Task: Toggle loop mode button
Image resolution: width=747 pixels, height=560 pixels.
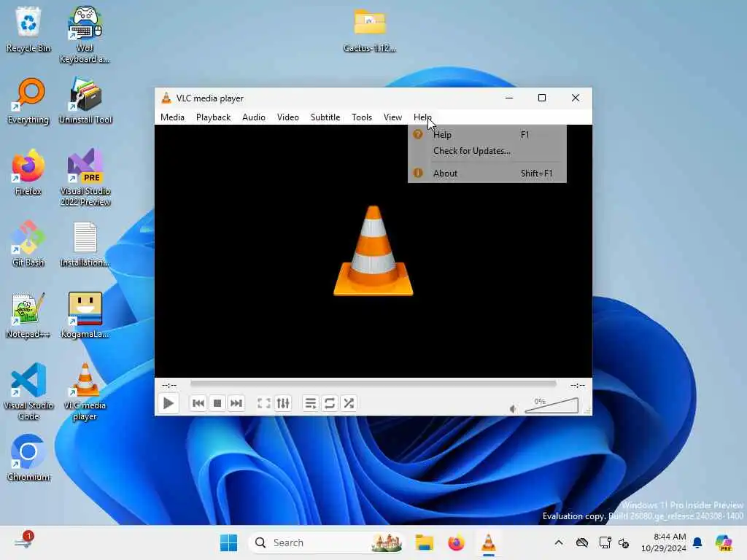Action: coord(330,403)
